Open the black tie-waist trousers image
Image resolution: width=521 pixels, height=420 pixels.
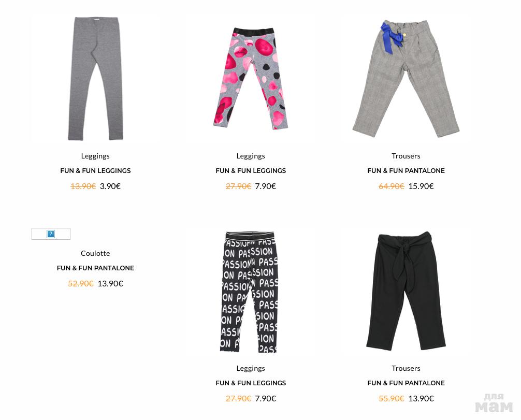tap(406, 291)
